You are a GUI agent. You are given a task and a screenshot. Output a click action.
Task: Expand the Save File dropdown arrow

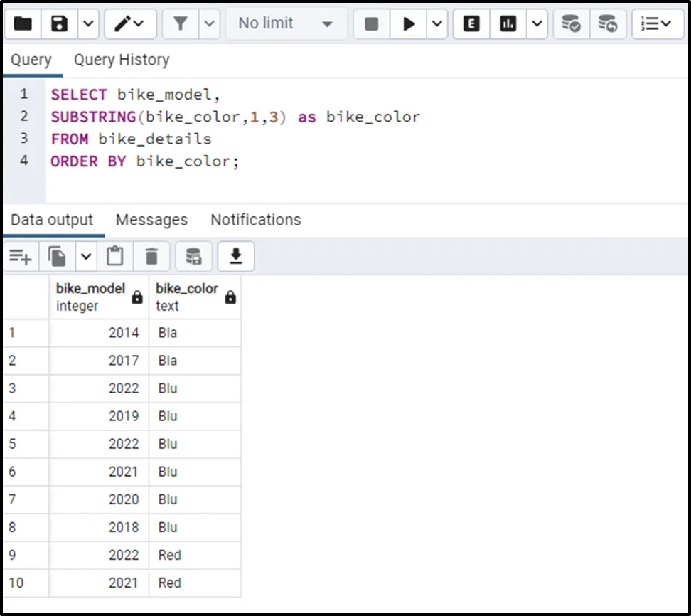[87, 24]
